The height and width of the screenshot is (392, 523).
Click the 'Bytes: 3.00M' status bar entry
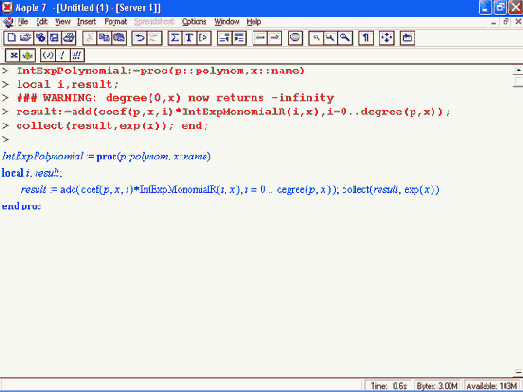tap(438, 386)
